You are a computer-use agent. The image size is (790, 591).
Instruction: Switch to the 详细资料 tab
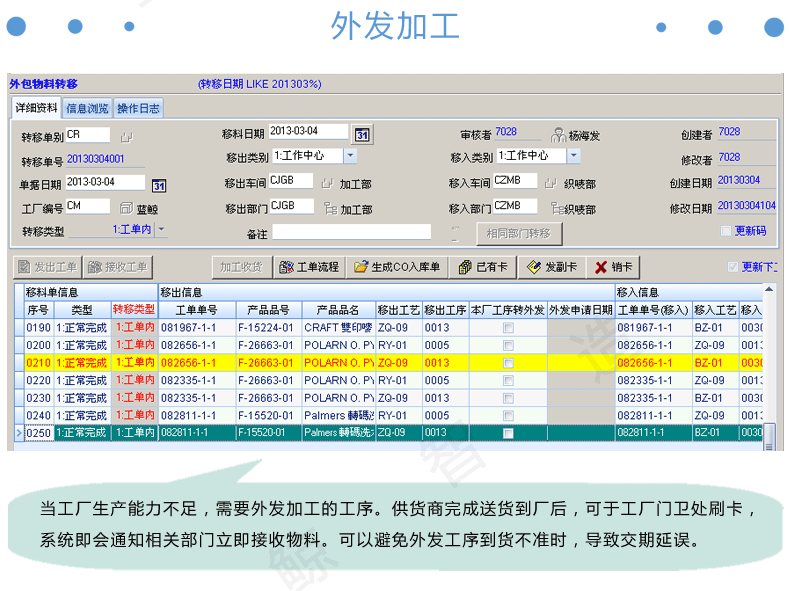pos(36,108)
